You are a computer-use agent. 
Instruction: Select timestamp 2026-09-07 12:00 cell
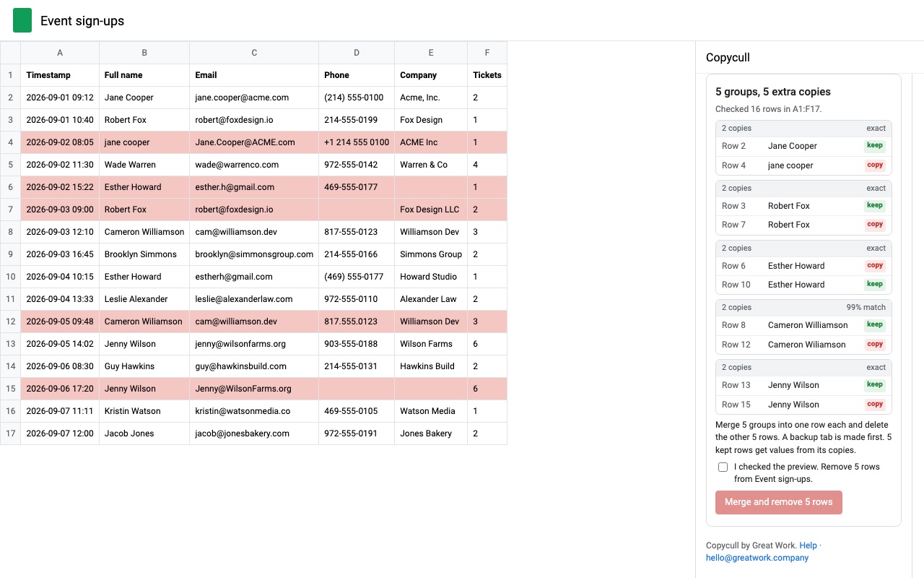click(x=60, y=433)
